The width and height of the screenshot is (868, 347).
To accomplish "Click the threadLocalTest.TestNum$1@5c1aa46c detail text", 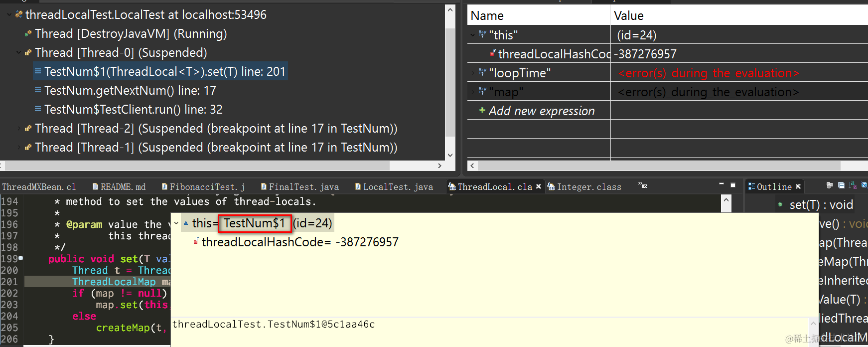I will point(274,324).
